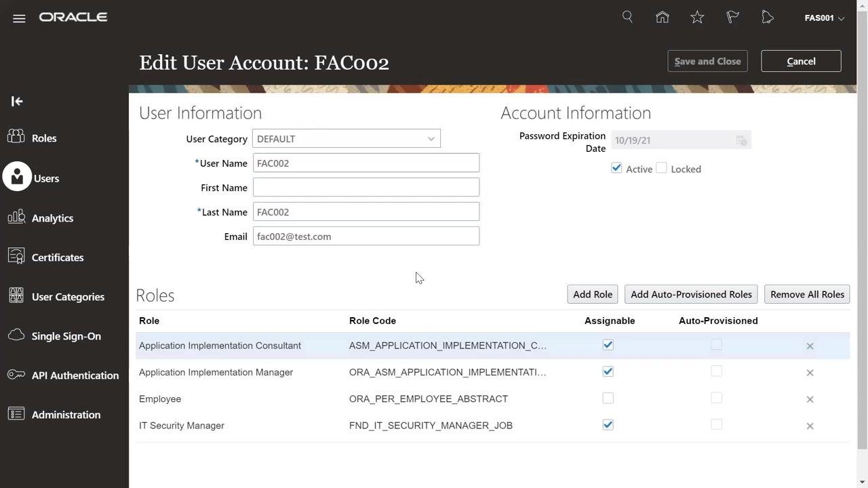
Task: Click the Remove All Roles button
Action: (807, 294)
